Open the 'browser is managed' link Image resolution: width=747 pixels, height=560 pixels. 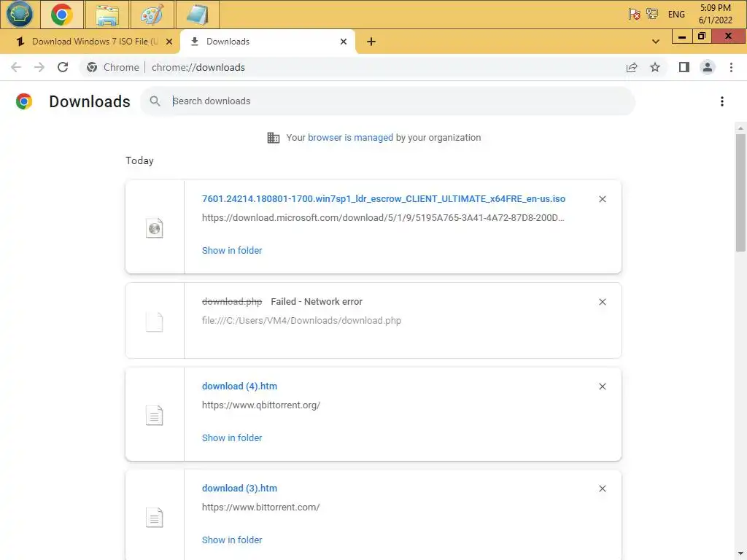tap(350, 137)
